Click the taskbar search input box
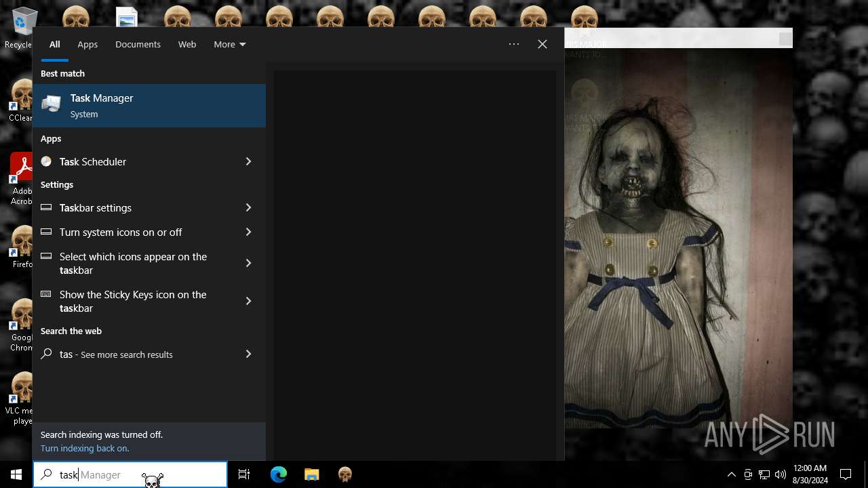The image size is (868, 488). coord(130,474)
